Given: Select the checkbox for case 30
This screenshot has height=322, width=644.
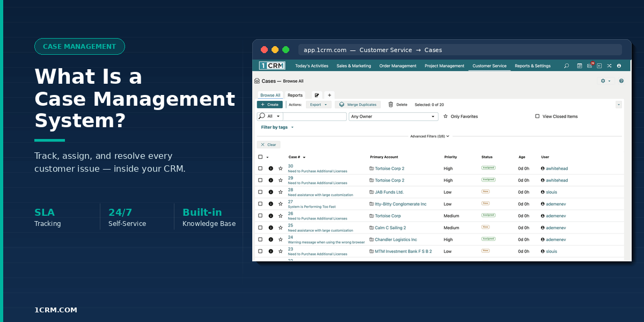Looking at the screenshot, I should [260, 169].
